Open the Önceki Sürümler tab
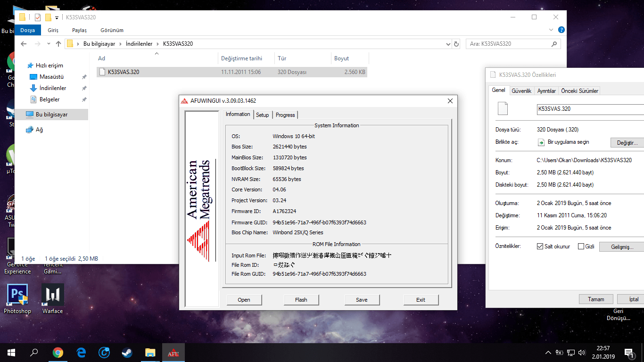The height and width of the screenshot is (362, 644). pyautogui.click(x=579, y=91)
